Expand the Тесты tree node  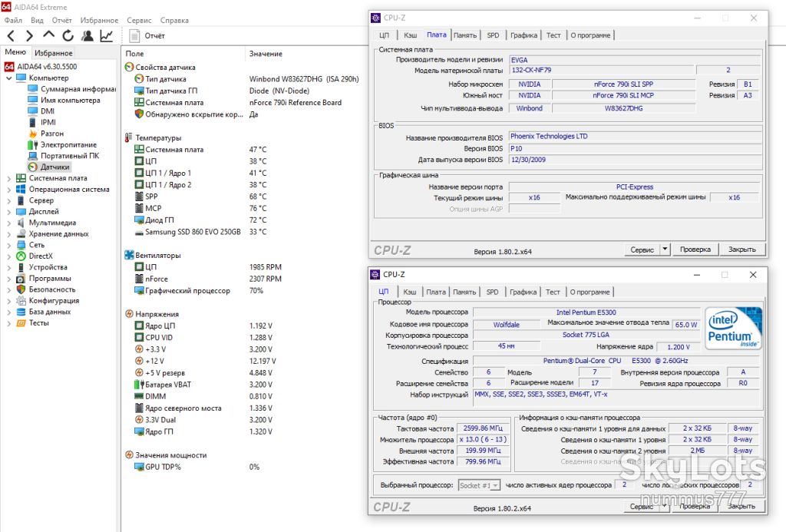point(9,323)
